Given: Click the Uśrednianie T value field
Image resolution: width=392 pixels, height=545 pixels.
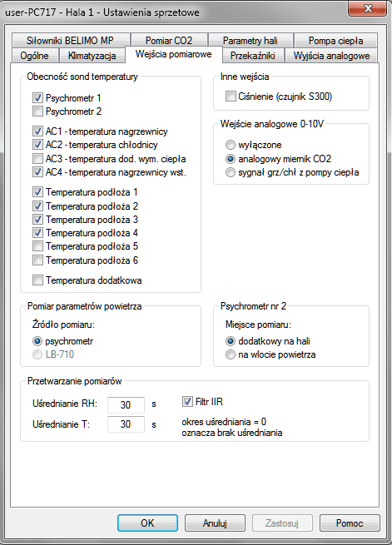Looking at the screenshot, I should tap(126, 424).
